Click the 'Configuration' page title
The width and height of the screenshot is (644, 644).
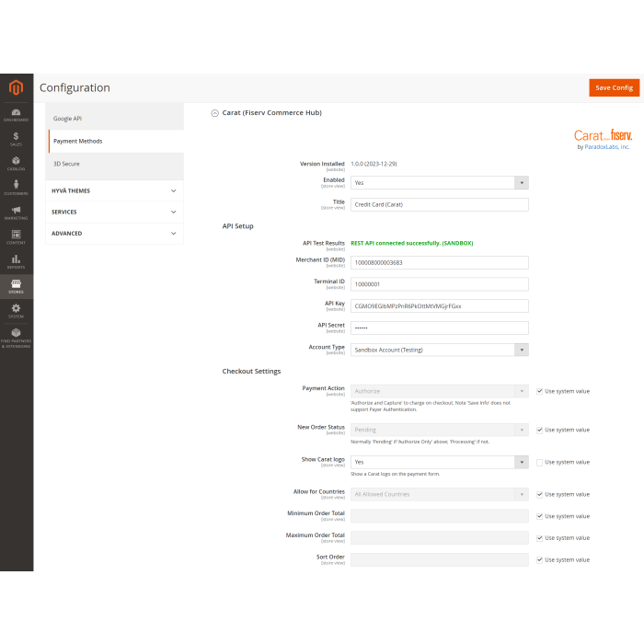[x=75, y=87]
